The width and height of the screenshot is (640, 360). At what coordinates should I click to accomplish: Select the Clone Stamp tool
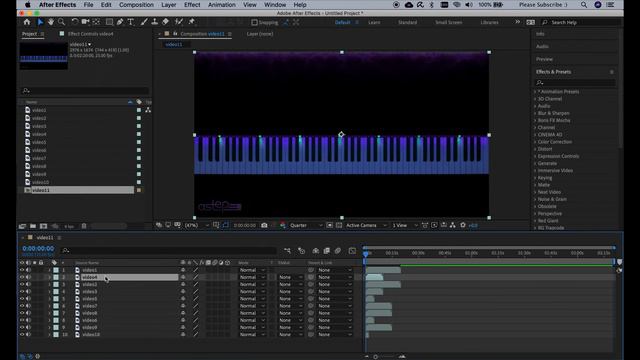pos(155,22)
